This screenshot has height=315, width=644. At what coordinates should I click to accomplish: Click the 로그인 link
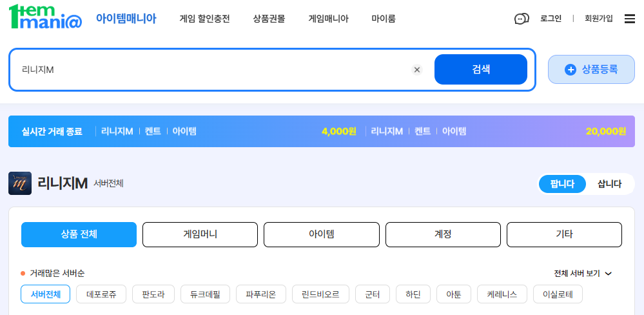[551, 19]
